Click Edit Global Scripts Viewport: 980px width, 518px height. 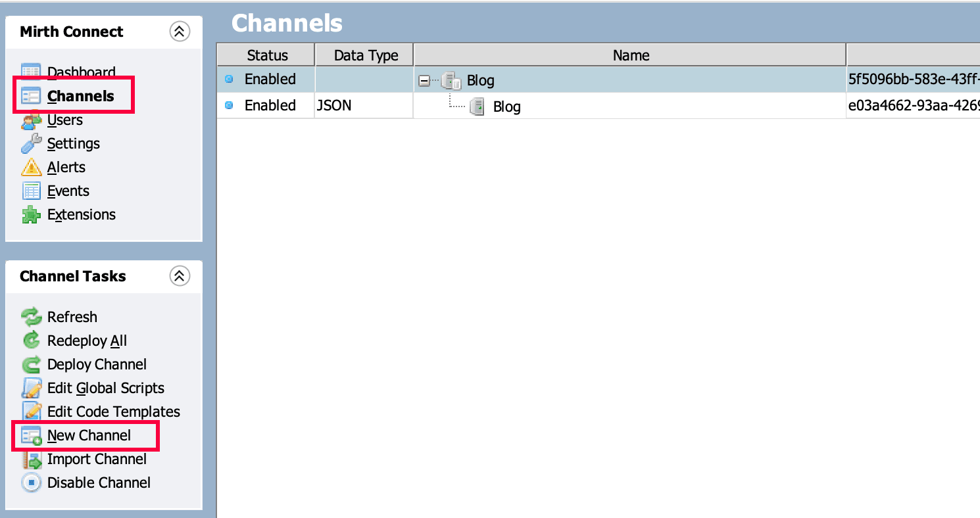[x=106, y=388]
